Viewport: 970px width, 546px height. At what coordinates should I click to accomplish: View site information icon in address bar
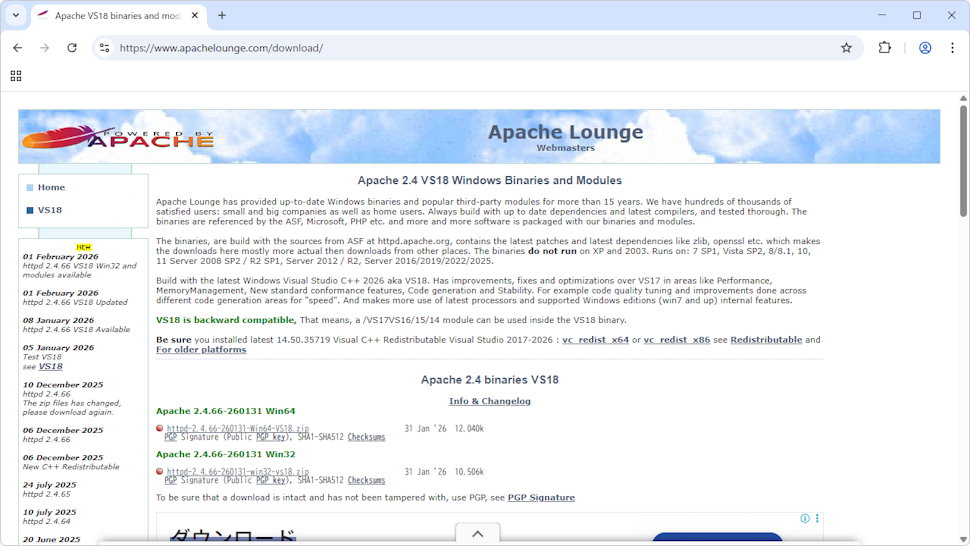click(x=105, y=48)
